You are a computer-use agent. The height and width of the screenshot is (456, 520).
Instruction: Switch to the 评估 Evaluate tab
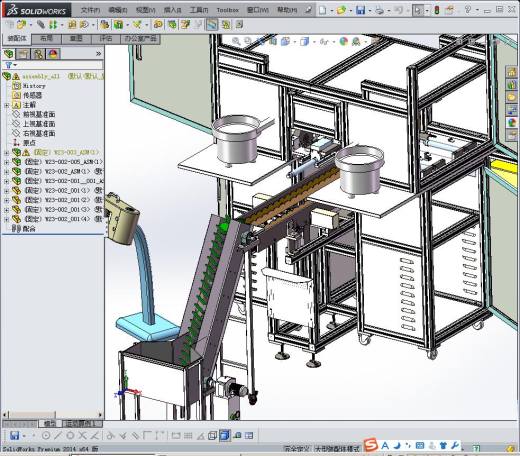[x=106, y=39]
